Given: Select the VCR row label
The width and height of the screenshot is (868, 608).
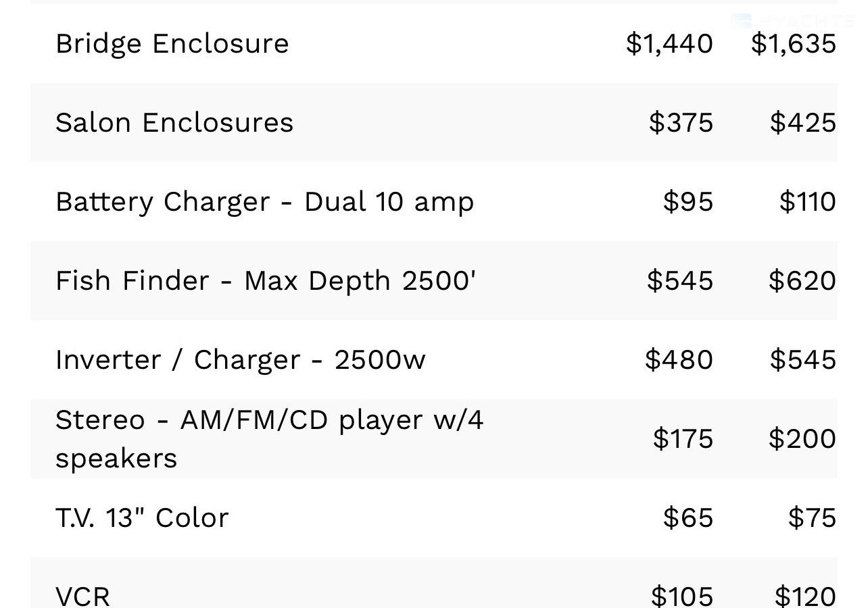Looking at the screenshot, I should (82, 596).
